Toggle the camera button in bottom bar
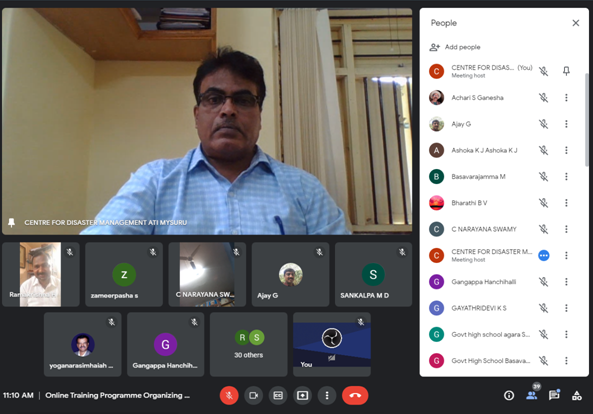593x414 pixels. [253, 395]
